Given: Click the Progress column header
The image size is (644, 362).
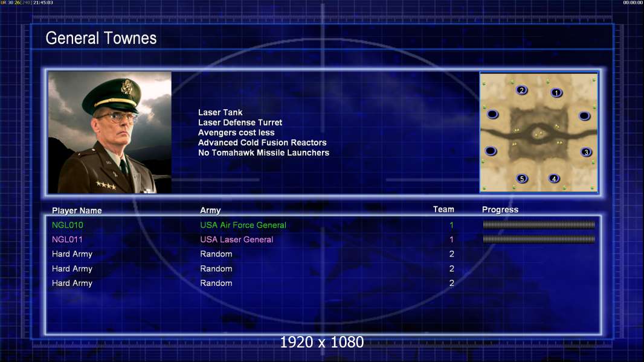Looking at the screenshot, I should [x=500, y=209].
